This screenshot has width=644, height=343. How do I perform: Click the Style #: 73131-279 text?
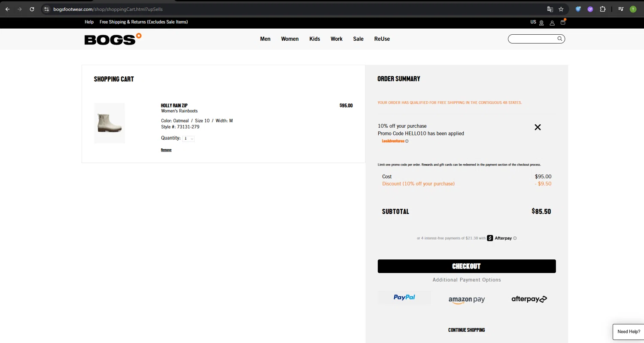(180, 127)
